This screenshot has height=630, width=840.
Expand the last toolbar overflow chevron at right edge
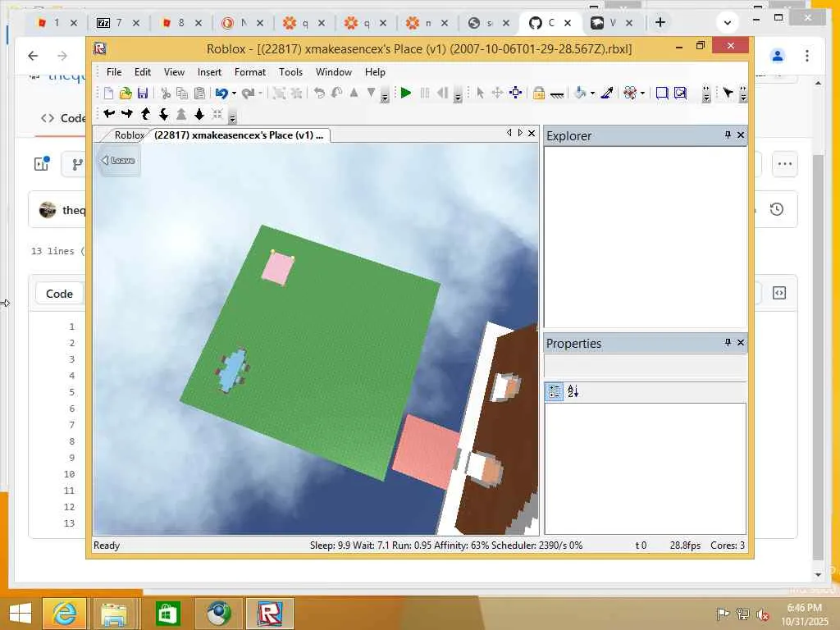(x=743, y=94)
